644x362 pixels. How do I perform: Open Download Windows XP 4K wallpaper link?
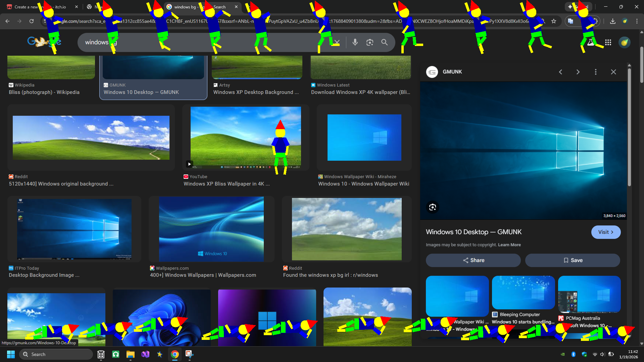click(x=361, y=92)
